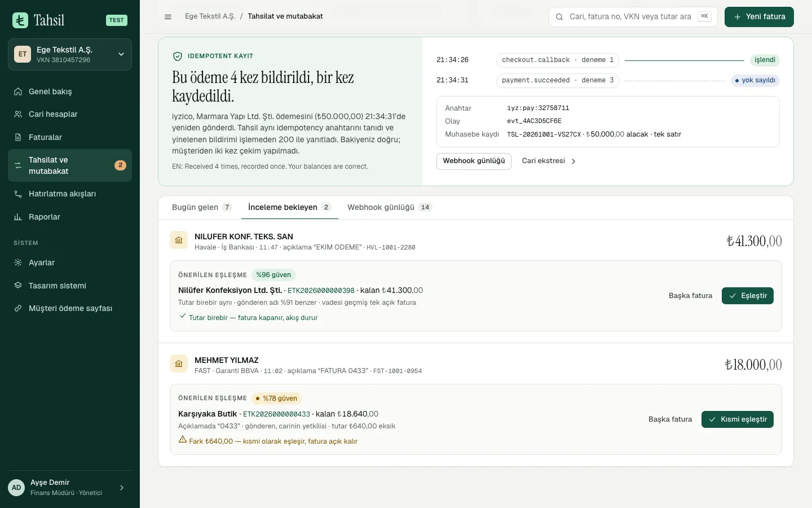Image resolution: width=812 pixels, height=508 pixels.
Task: Click the bank icon beside NILUFER KONF. TEKS. SAN
Action: pos(179,240)
